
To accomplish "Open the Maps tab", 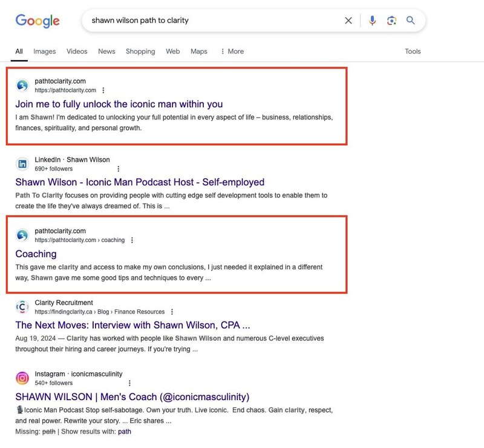I will click(x=199, y=51).
